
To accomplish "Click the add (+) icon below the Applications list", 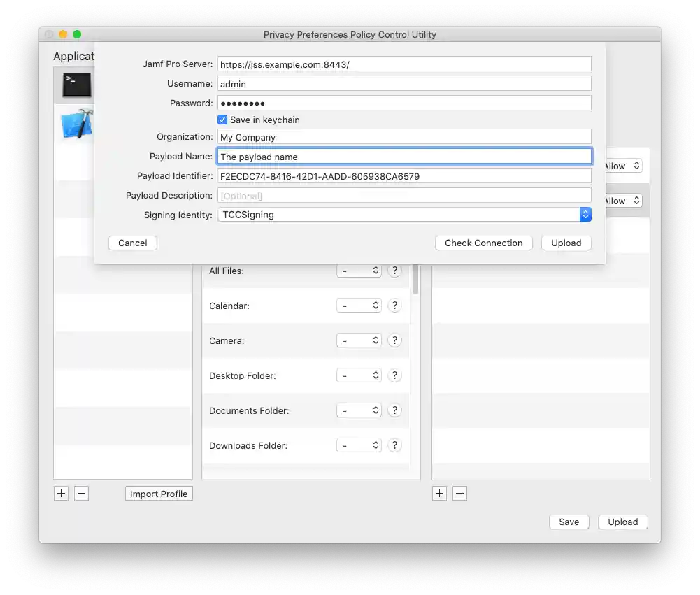I will [x=61, y=494].
